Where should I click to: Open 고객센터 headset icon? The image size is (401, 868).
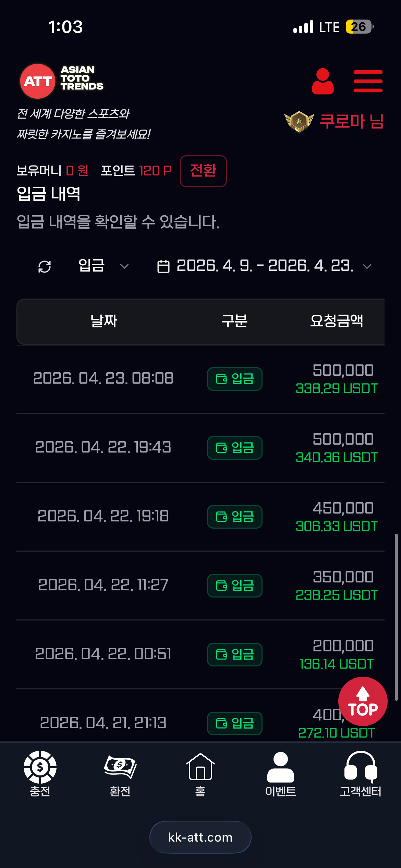[x=361, y=774]
